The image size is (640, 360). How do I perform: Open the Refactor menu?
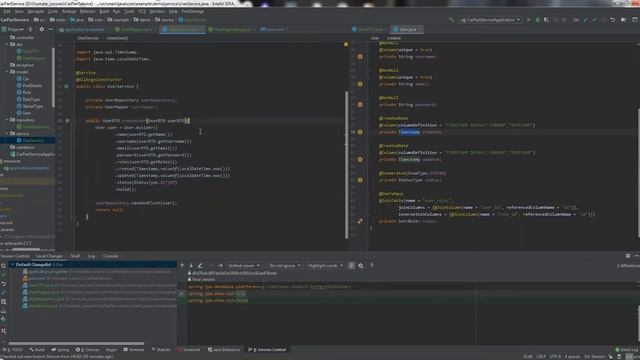(x=87, y=11)
